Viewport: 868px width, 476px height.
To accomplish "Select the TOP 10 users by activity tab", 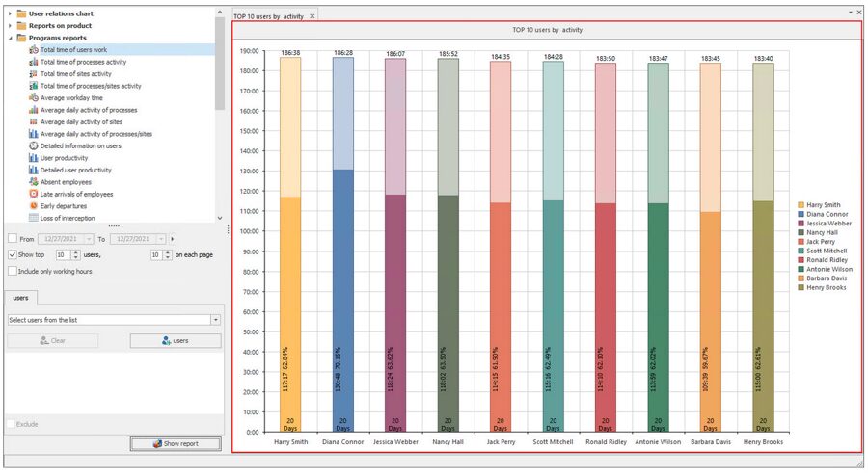I will pos(268,16).
